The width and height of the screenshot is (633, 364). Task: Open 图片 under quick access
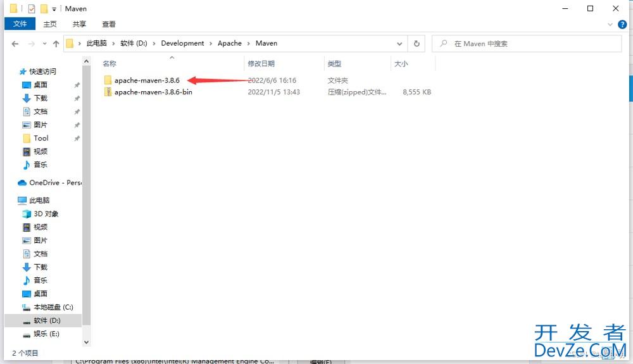pyautogui.click(x=41, y=125)
